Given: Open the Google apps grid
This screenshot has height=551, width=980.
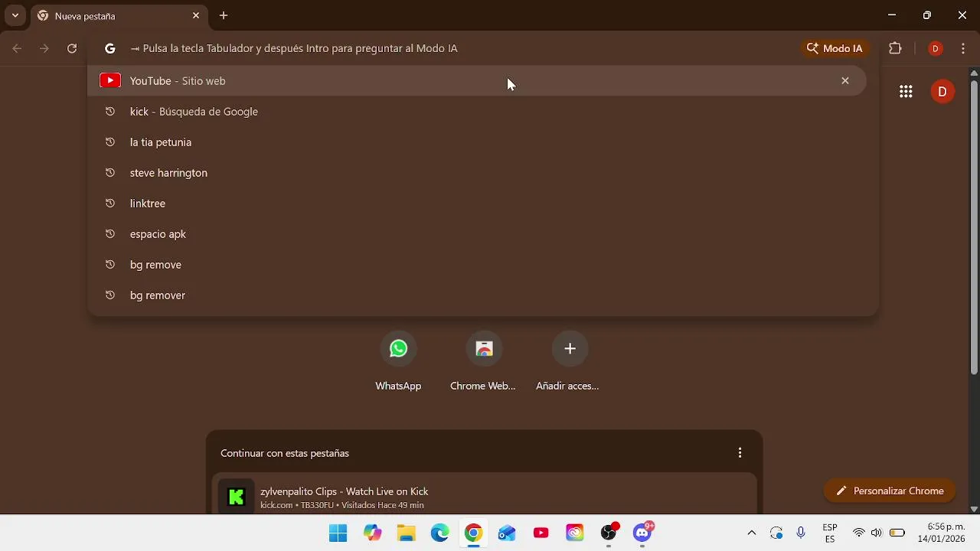Looking at the screenshot, I should pos(906,92).
